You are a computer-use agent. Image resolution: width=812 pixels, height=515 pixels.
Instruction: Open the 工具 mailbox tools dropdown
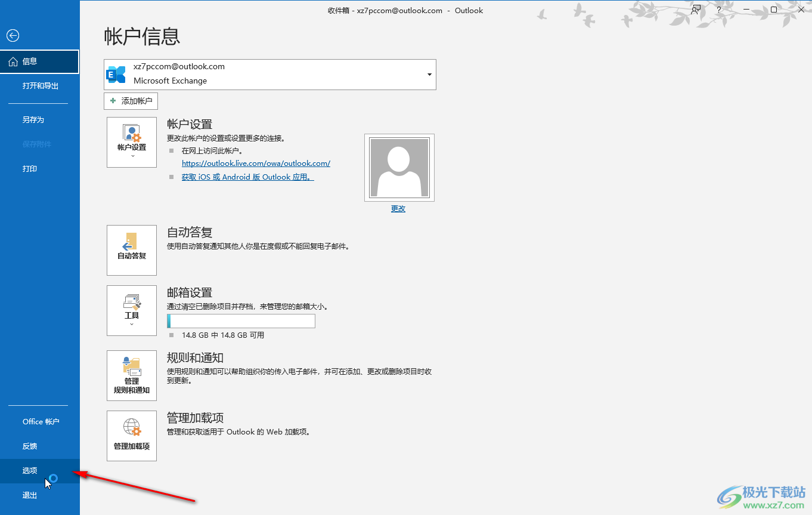[x=132, y=310]
